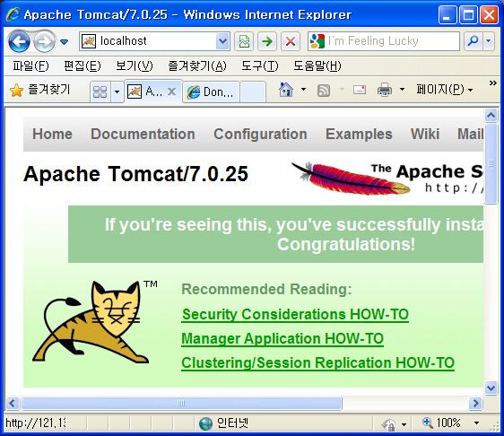The width and height of the screenshot is (504, 436).
Task: Click the magnifier search button
Action: coord(473,41)
